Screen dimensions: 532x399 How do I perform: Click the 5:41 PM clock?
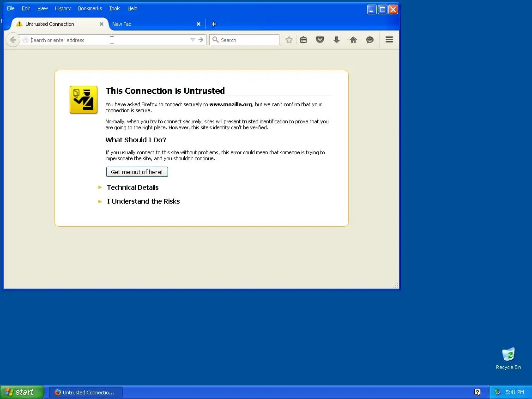tap(515, 392)
